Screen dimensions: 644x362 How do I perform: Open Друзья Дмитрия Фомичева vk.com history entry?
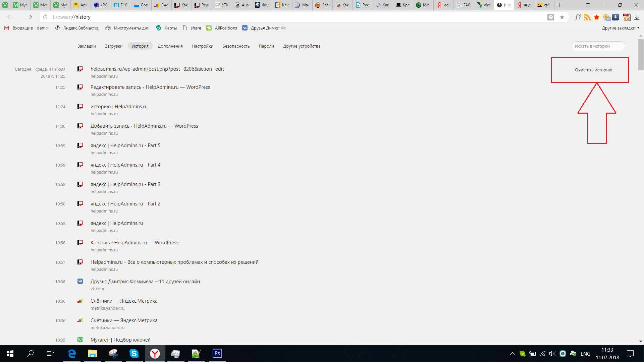(145, 281)
